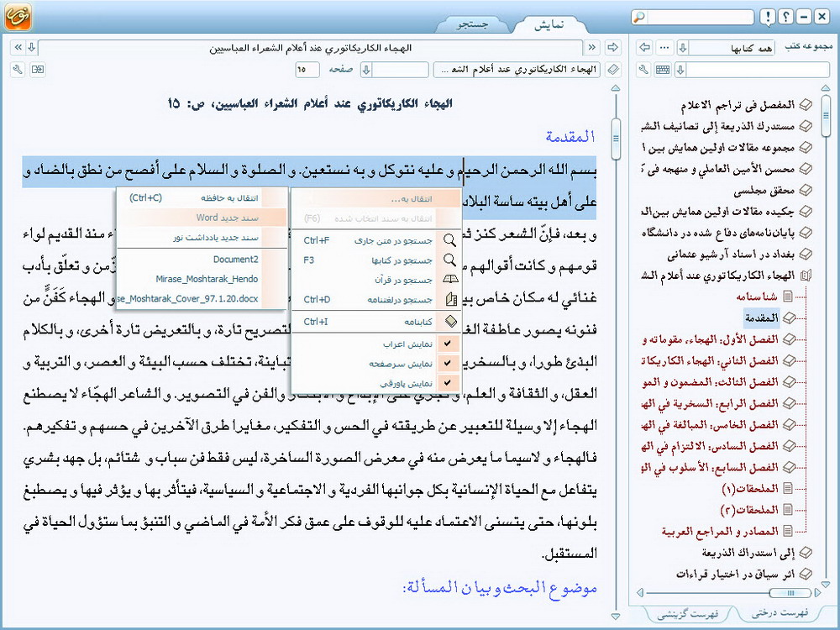Select المفصل فی تراجم الاعلام in the tree
The height and width of the screenshot is (630, 840).
point(738,106)
